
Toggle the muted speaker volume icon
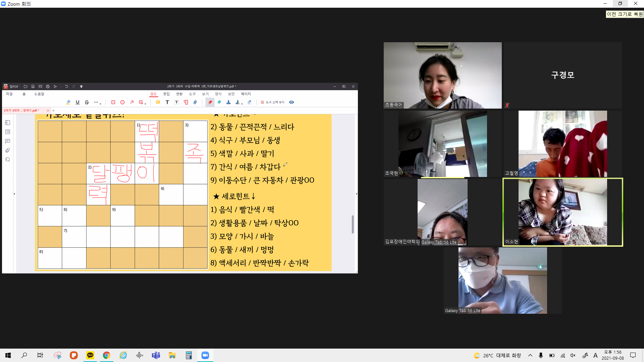(x=573, y=355)
